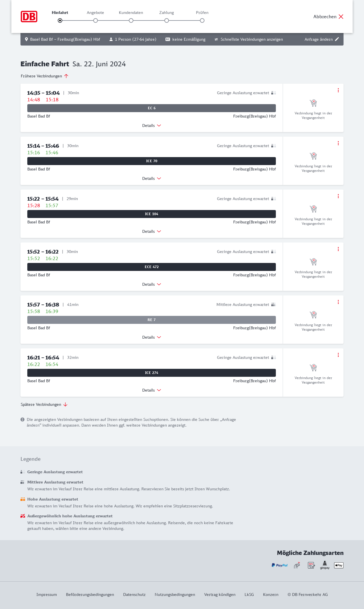Click the Apple Pay payment icon

coord(339,565)
